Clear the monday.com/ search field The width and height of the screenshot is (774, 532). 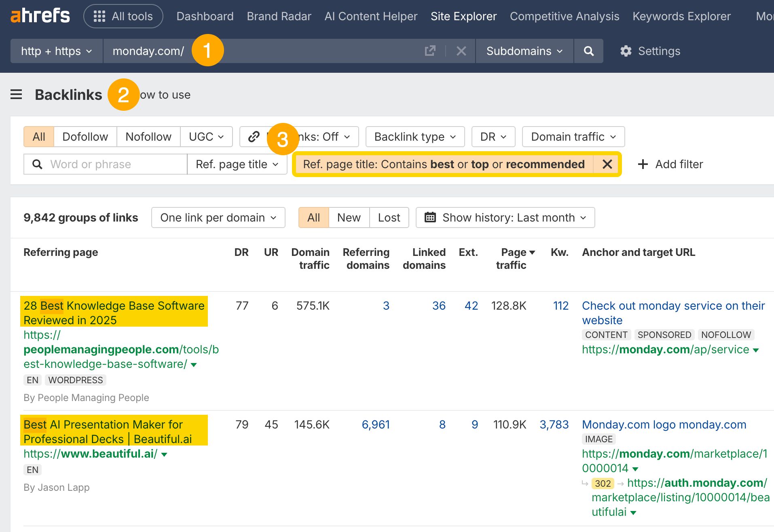coord(461,51)
